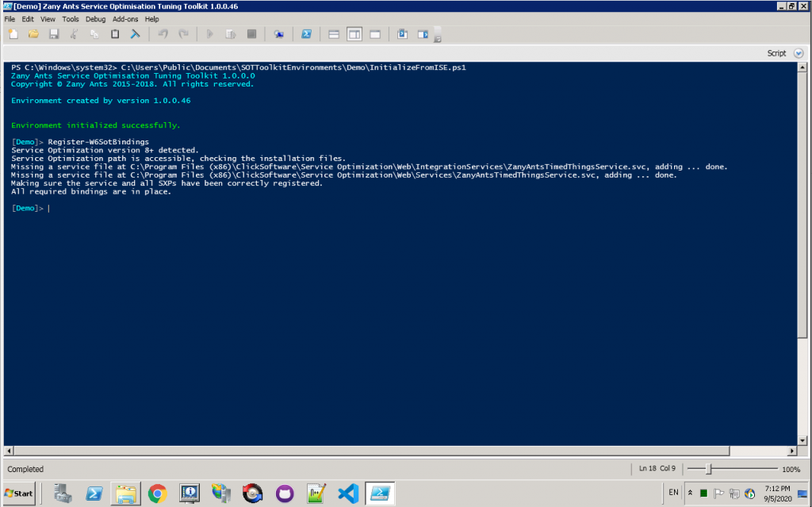Click the console vertical scrollbar down arrow
The width and height of the screenshot is (812, 507).
tap(802, 440)
